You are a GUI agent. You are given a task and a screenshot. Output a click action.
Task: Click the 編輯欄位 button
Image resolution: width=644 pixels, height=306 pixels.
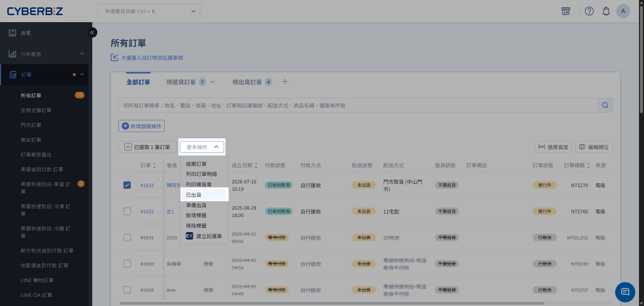click(594, 147)
